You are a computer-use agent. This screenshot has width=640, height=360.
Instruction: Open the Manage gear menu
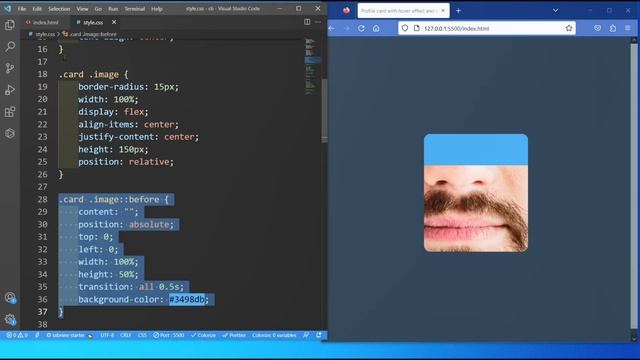[10, 319]
